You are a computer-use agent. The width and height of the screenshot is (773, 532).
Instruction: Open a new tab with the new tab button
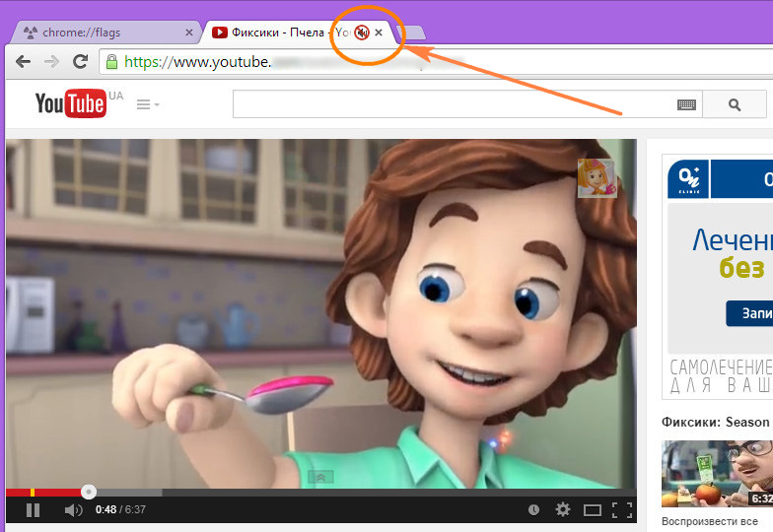tap(411, 33)
